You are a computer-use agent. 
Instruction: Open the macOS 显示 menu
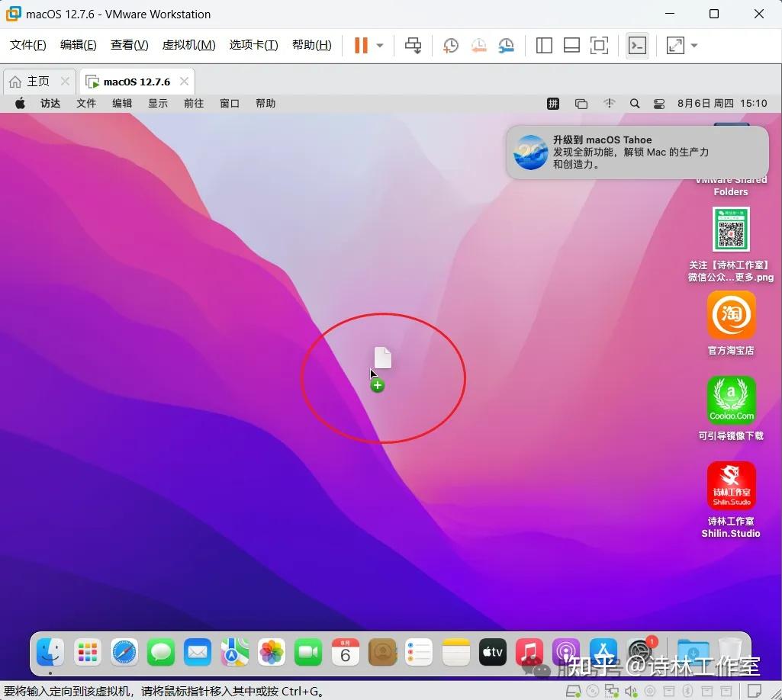click(x=158, y=103)
